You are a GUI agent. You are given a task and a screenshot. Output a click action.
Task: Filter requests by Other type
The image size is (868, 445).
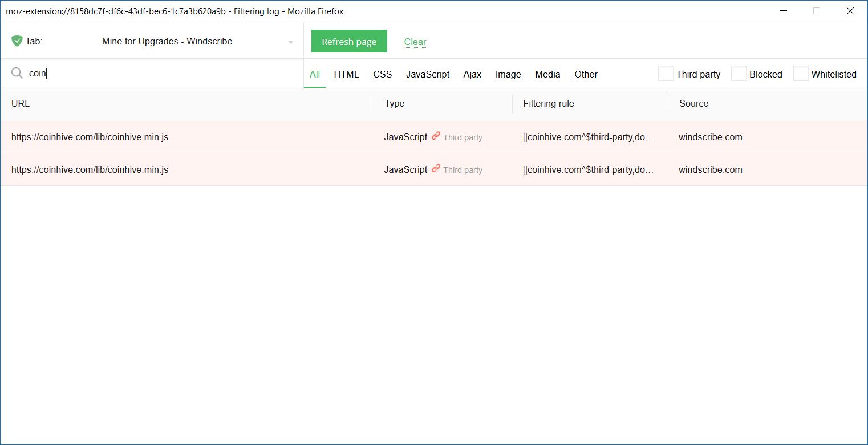pyautogui.click(x=586, y=74)
